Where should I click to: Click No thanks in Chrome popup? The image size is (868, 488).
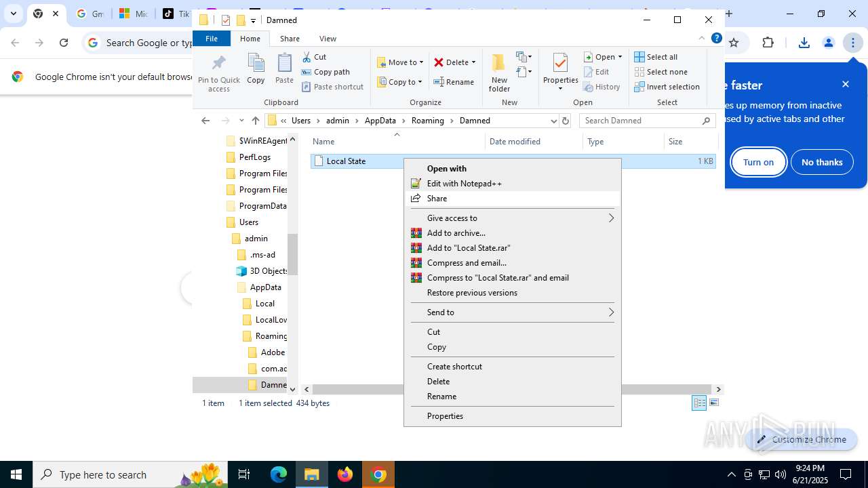coord(822,162)
